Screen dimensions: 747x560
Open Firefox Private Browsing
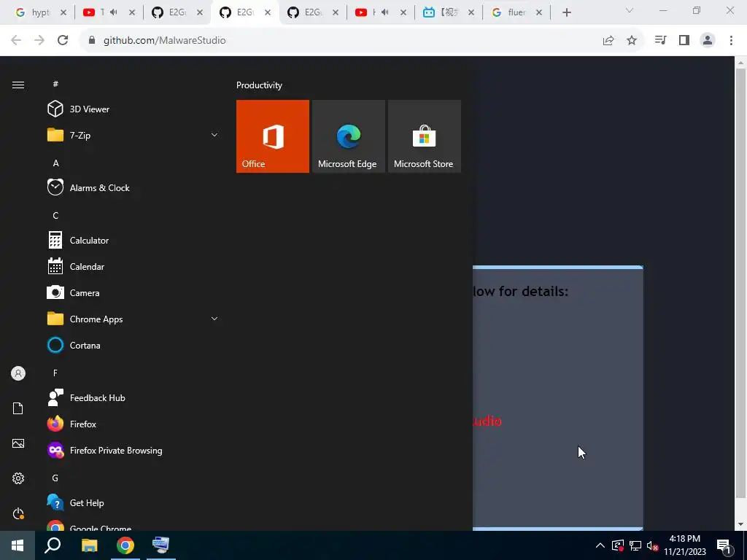(x=133, y=451)
